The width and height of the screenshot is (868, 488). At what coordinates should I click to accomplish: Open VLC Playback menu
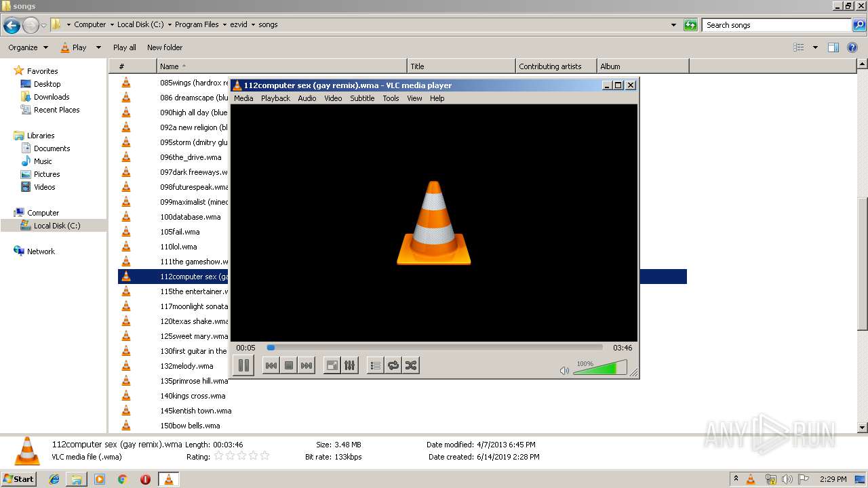click(x=275, y=98)
